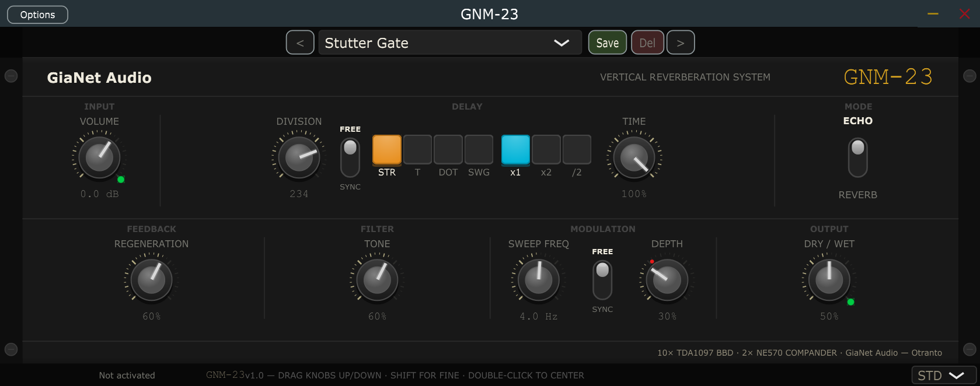Go to the next preset arrow
Screen dimensions: 980x386
coord(681,43)
